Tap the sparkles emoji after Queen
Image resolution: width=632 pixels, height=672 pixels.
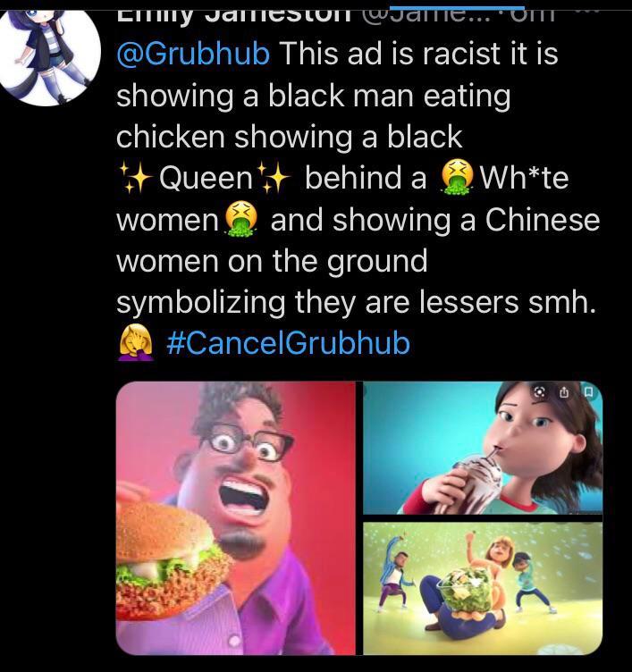coord(274,178)
